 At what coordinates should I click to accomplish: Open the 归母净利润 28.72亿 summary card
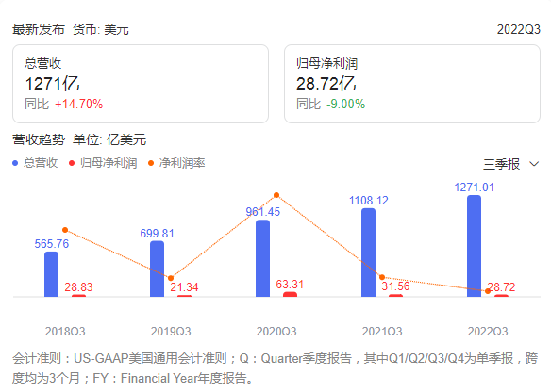point(412,84)
